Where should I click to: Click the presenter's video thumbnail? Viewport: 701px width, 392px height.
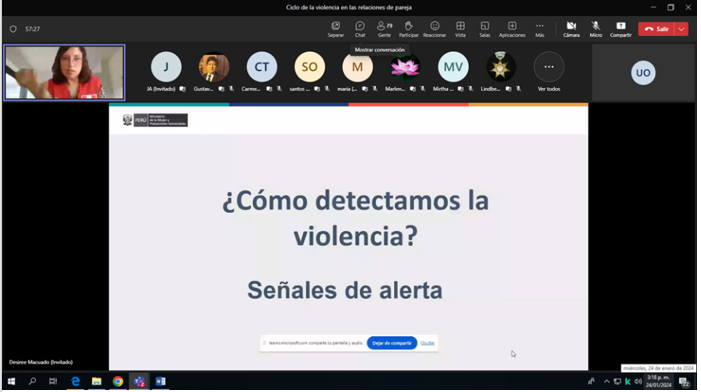[65, 73]
